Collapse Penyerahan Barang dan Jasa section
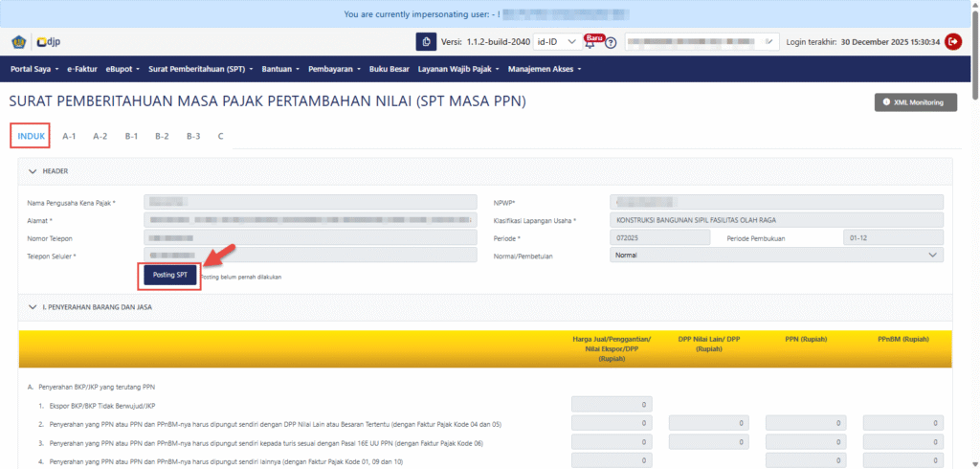The width and height of the screenshot is (980, 469). coord(32,307)
